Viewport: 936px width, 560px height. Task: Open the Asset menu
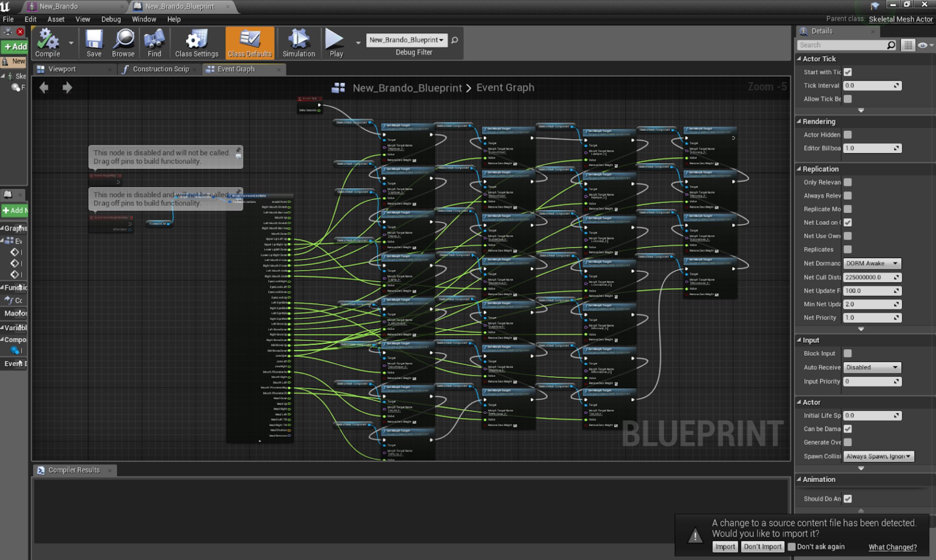coord(56,19)
